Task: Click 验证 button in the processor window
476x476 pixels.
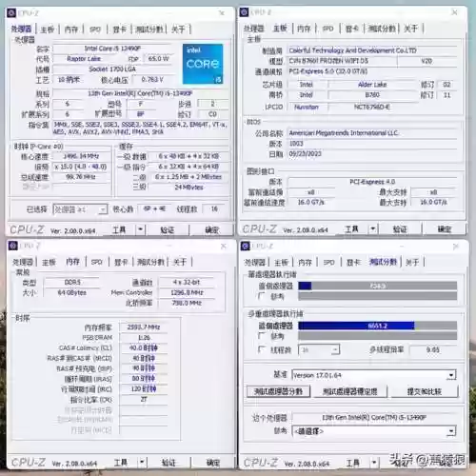Action: coord(168,229)
